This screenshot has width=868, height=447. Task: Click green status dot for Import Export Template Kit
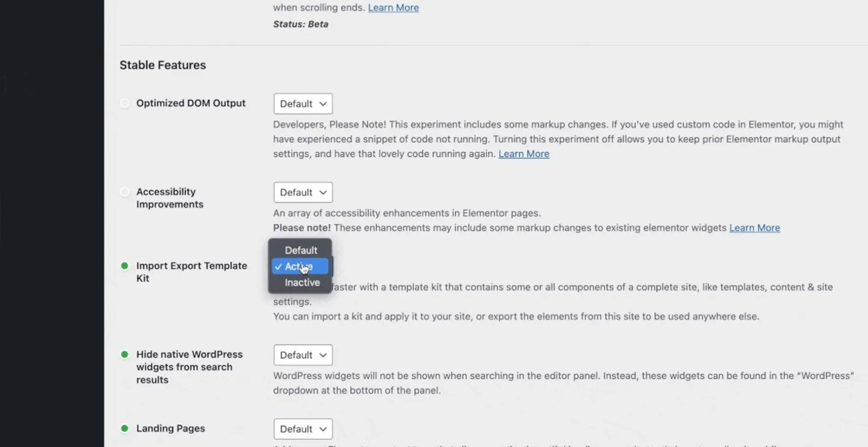point(125,266)
